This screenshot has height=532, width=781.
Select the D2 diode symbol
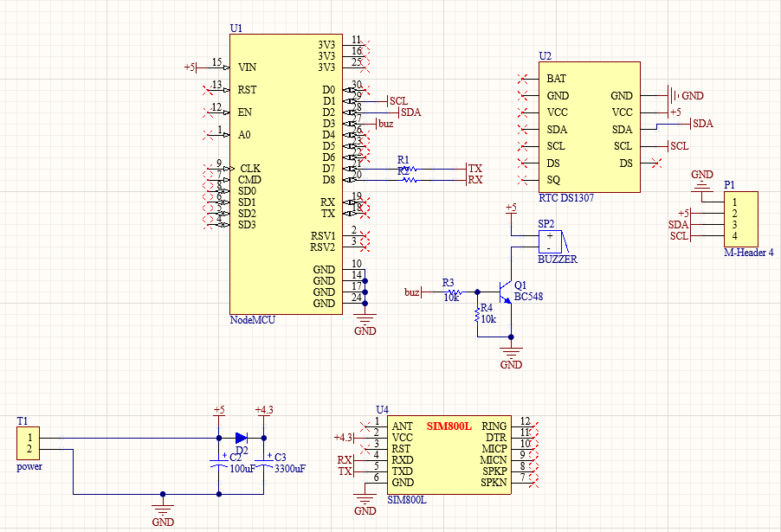(x=242, y=438)
